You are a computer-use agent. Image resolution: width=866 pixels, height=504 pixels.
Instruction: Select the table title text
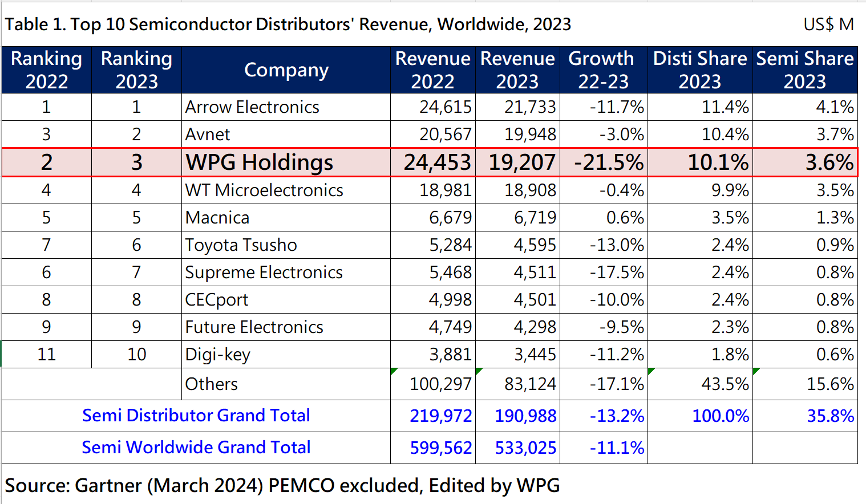tap(288, 25)
